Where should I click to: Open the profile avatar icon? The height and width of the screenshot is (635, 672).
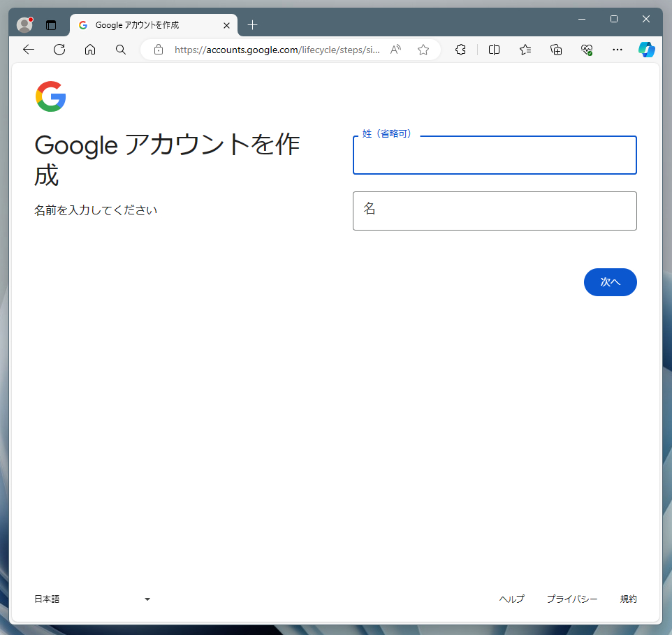point(25,25)
